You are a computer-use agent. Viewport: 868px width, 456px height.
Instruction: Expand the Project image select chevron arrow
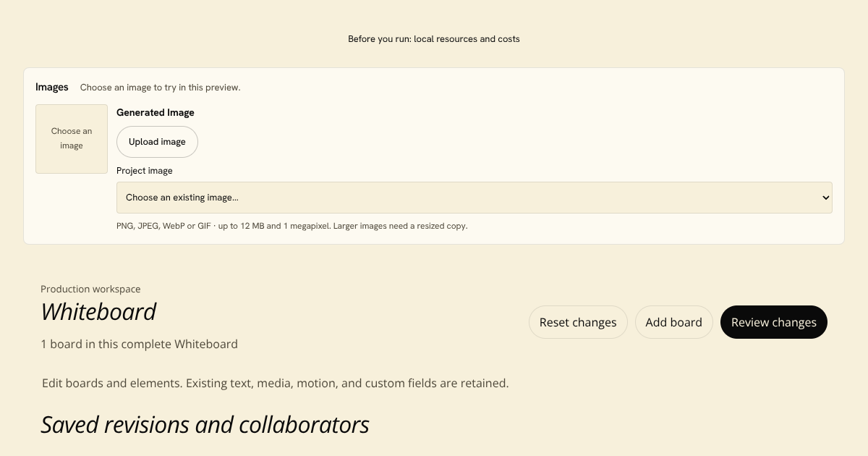[x=826, y=198]
